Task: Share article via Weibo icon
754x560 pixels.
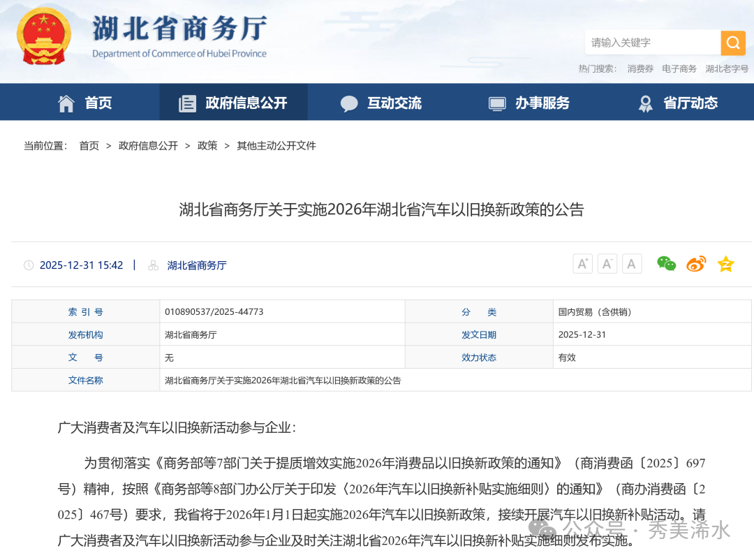Action: 696,264
